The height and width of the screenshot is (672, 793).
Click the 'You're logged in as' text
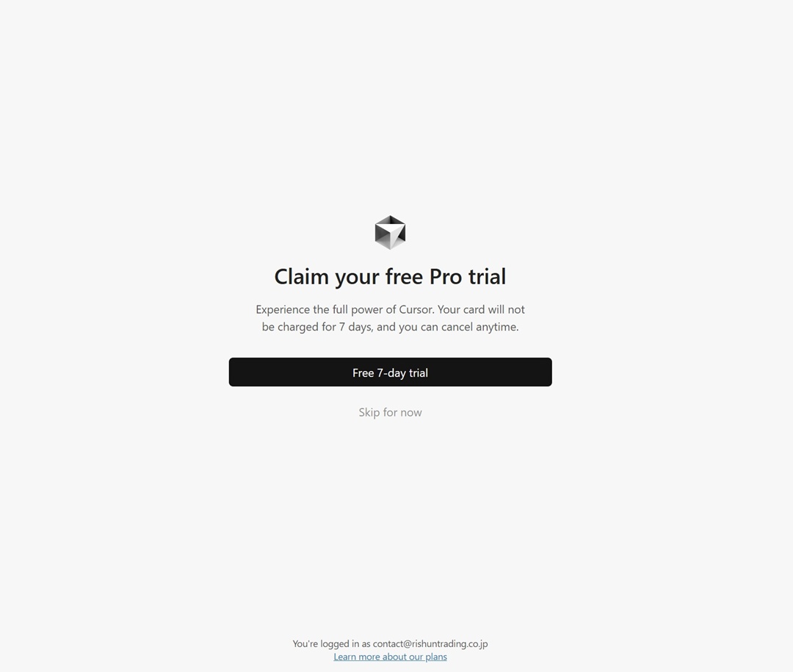[331, 643]
